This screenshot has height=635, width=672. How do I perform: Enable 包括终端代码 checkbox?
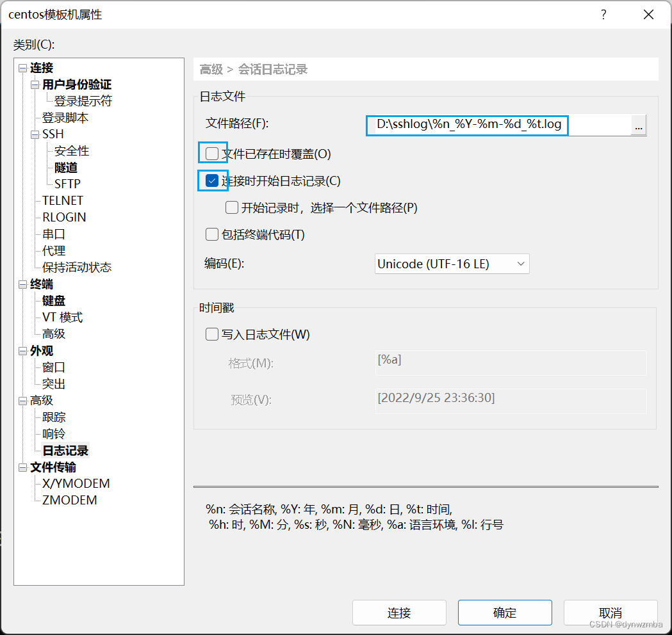tap(211, 235)
